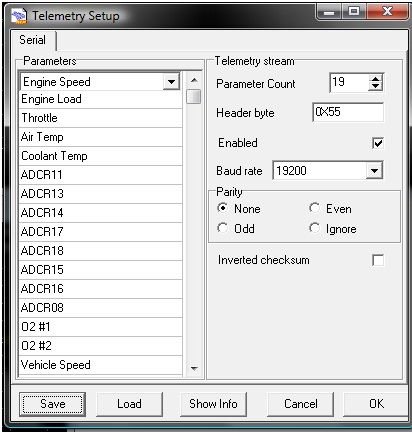Select Odd parity option
The width and height of the screenshot is (412, 434).
point(222,228)
